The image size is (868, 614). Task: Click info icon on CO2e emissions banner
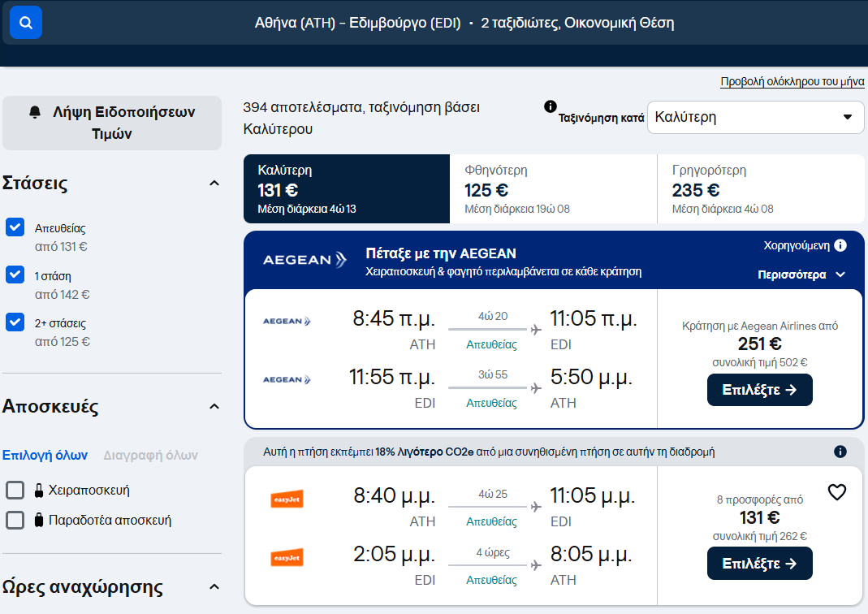click(840, 452)
